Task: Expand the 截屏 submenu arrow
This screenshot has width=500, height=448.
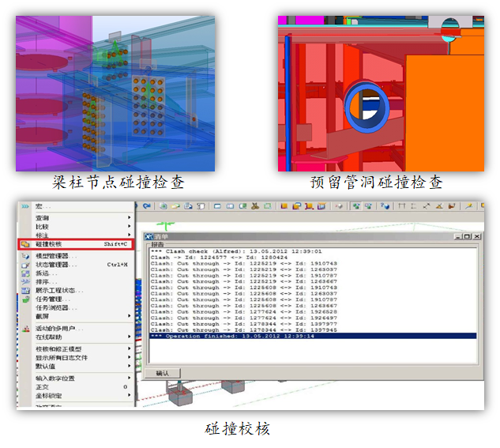Action: [129, 316]
